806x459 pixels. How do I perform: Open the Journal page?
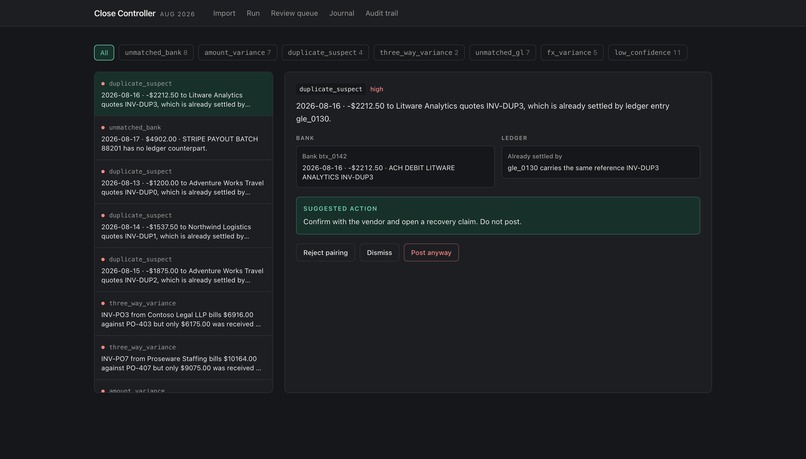coord(341,13)
